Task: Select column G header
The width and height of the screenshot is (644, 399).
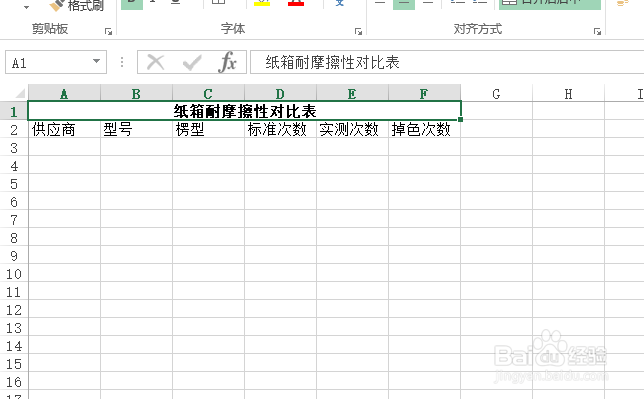Action: (497, 94)
